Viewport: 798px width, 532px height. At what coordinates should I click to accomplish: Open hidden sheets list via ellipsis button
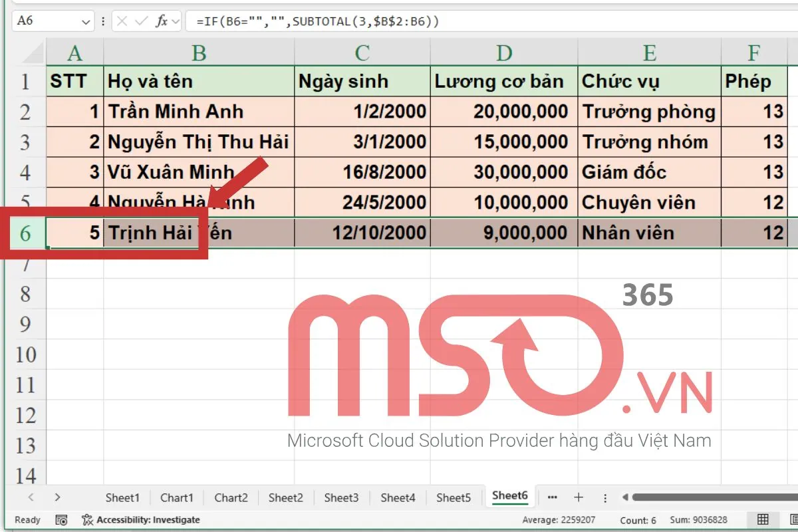(552, 497)
